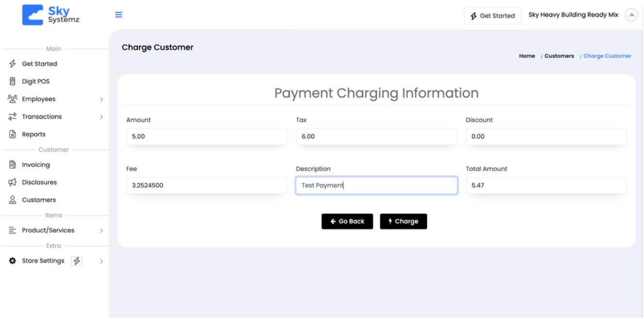The image size is (644, 319).
Task: Click the Total Amount field
Action: click(x=546, y=185)
